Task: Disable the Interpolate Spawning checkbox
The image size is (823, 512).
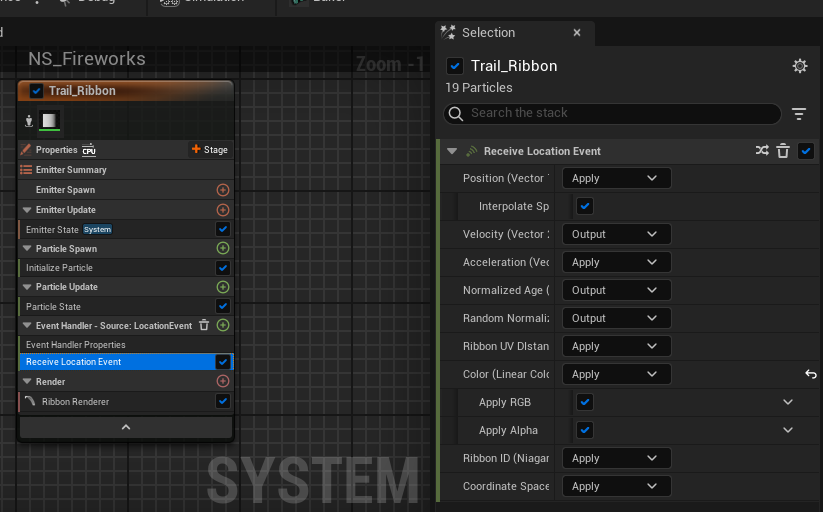Action: click(x=585, y=206)
